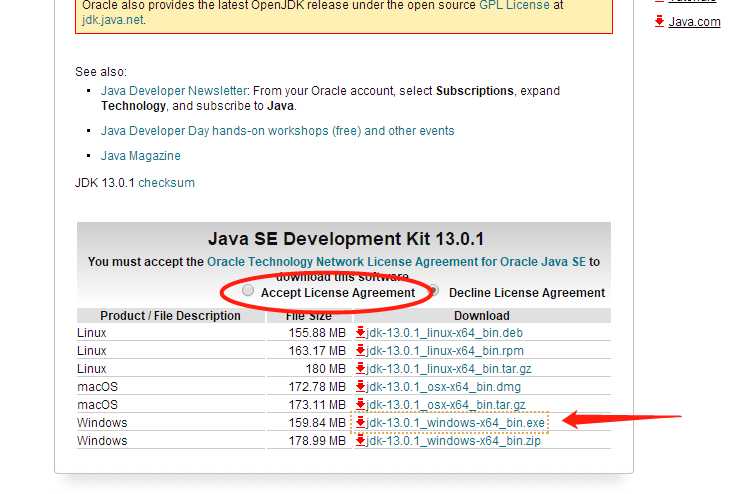This screenshot has width=740, height=494.
Task: Click the See also: label
Action: click(101, 72)
